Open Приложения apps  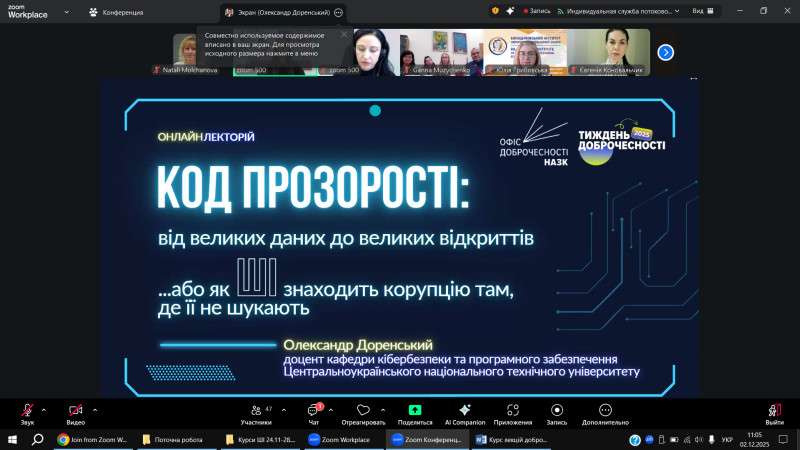tap(512, 412)
